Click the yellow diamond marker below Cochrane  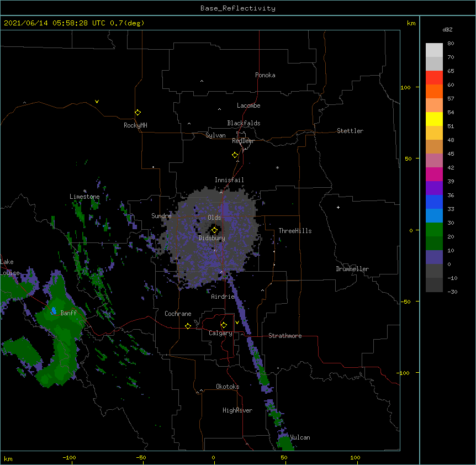click(x=188, y=326)
